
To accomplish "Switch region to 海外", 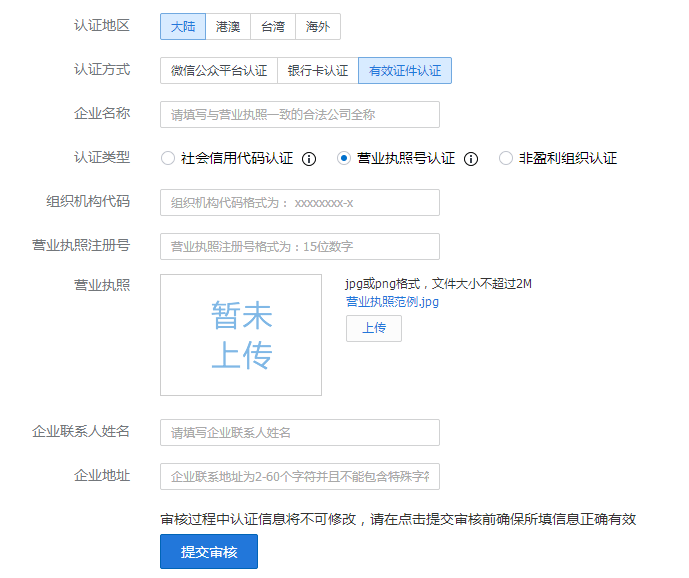I will (318, 27).
